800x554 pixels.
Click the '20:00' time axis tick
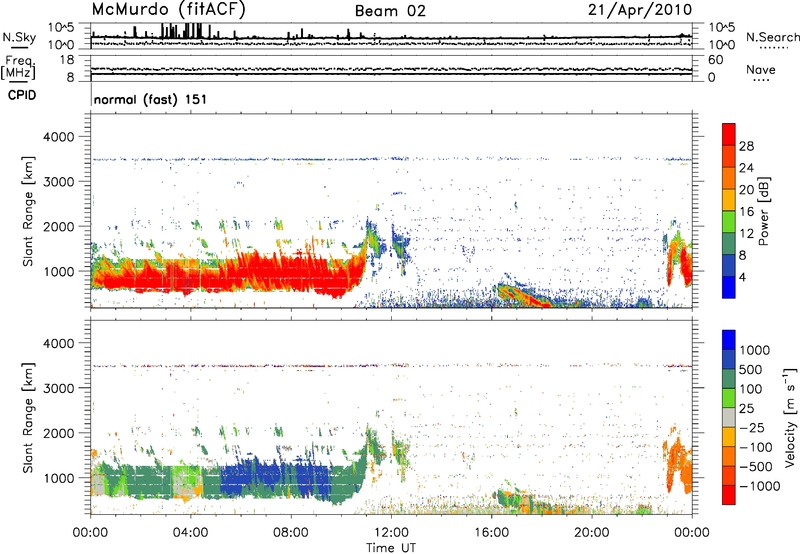click(591, 533)
